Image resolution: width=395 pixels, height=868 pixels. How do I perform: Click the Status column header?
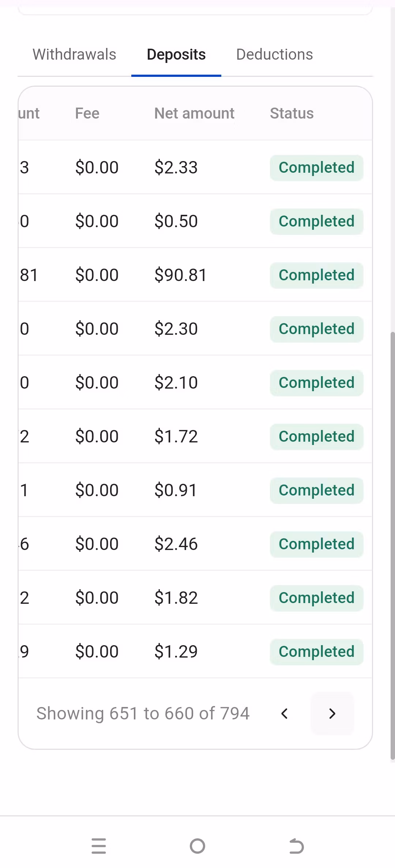pyautogui.click(x=291, y=113)
